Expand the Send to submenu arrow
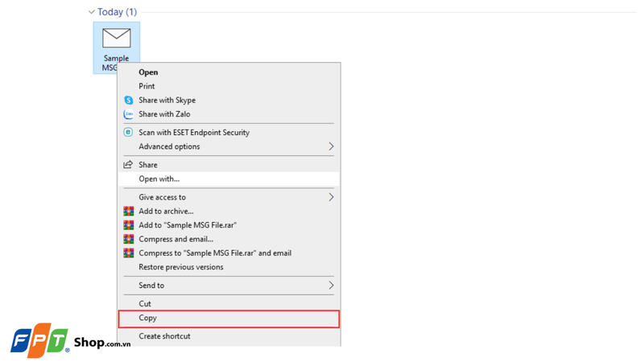This screenshot has width=644, height=362. pos(331,286)
